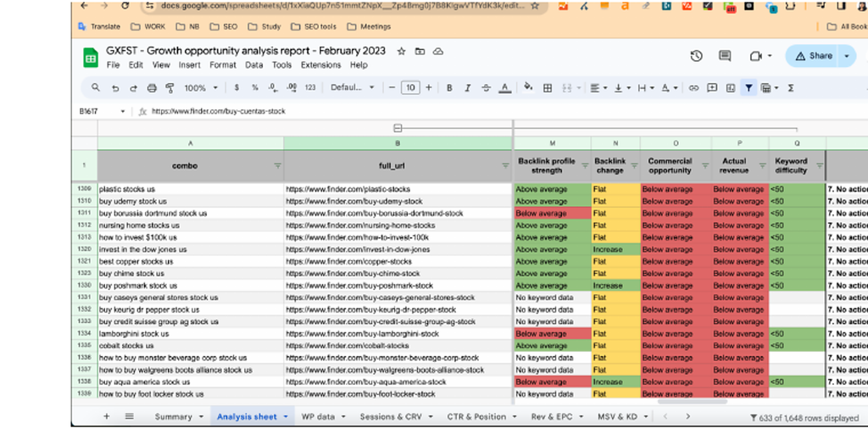This screenshot has height=445, width=868.
Task: Open the functions sigma icon
Action: click(x=791, y=87)
